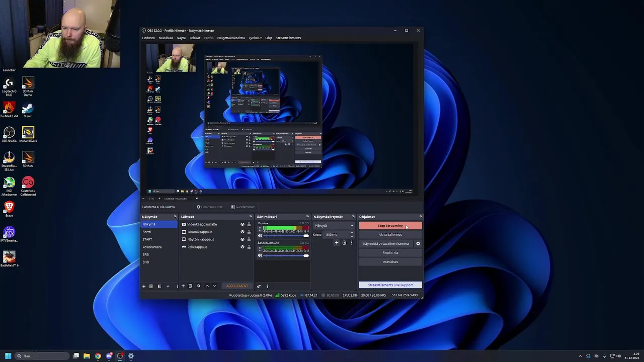Screen dimensions: 644x362
Task: Click the Stop Streaming button
Action: 390,226
